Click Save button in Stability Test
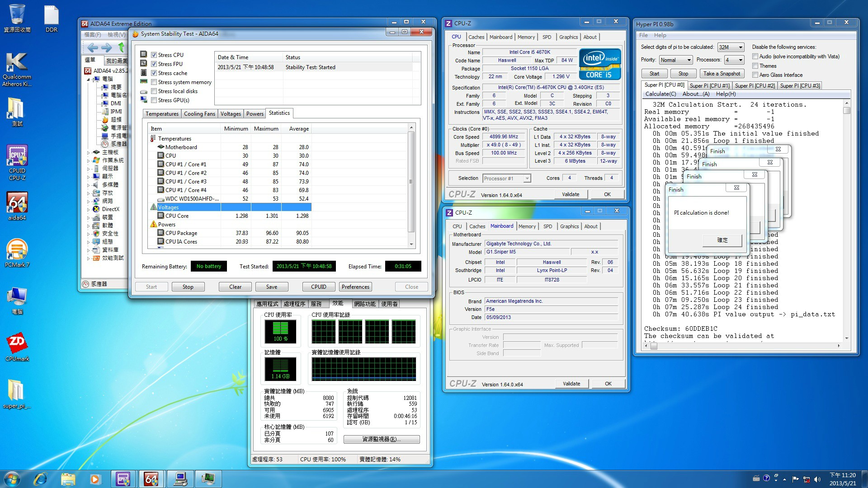868x488 pixels. [x=272, y=287]
